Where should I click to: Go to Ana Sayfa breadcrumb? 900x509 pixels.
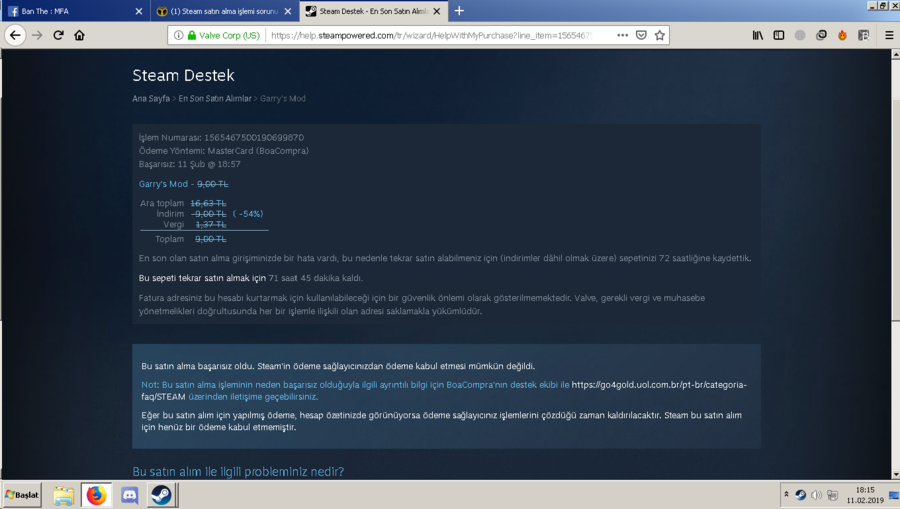click(151, 99)
